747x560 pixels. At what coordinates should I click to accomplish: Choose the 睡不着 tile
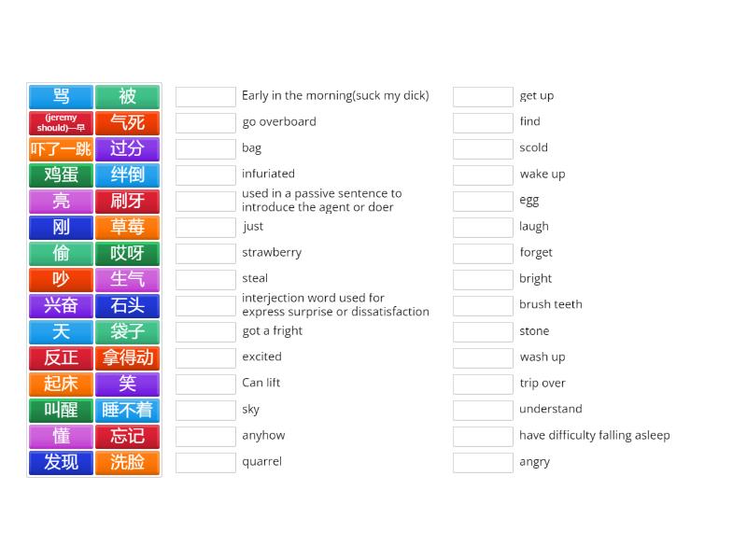point(127,411)
